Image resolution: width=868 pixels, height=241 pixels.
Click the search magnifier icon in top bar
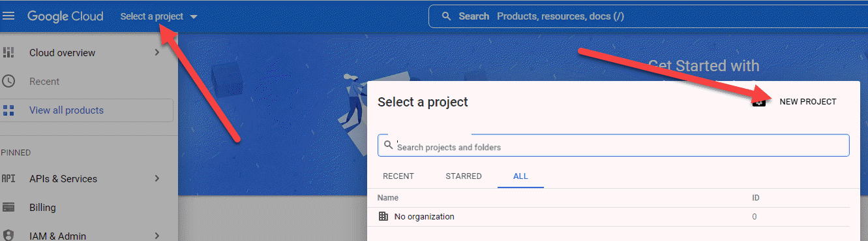(447, 16)
